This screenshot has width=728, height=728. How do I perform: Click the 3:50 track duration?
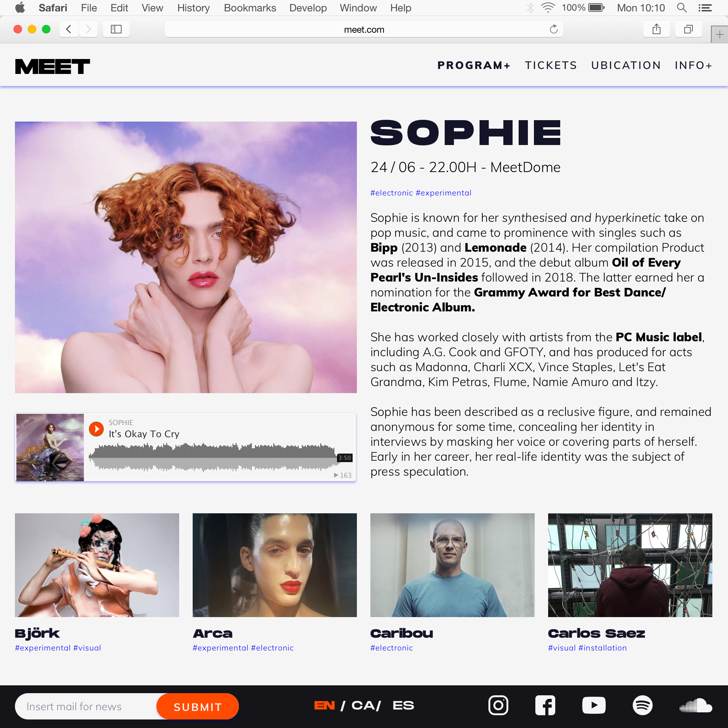(344, 457)
